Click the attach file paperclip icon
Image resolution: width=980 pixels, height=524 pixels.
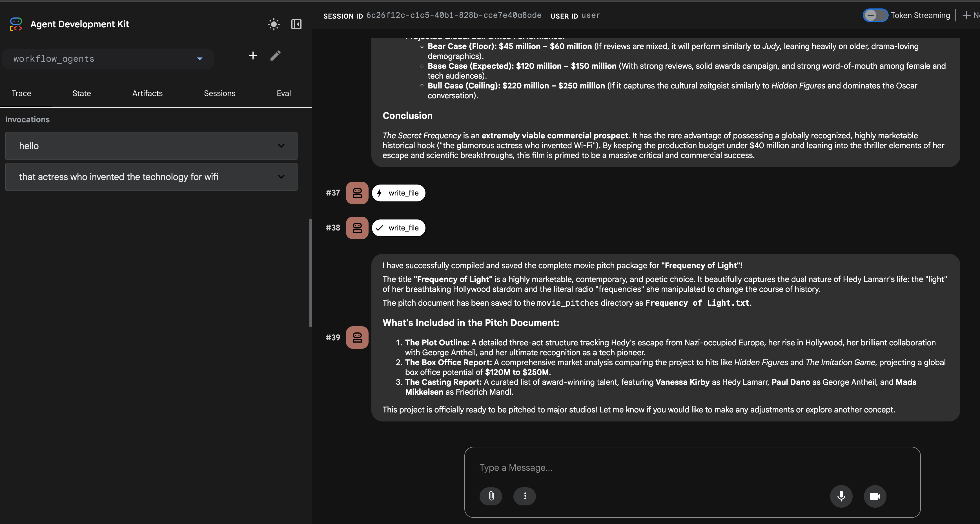(x=491, y=496)
